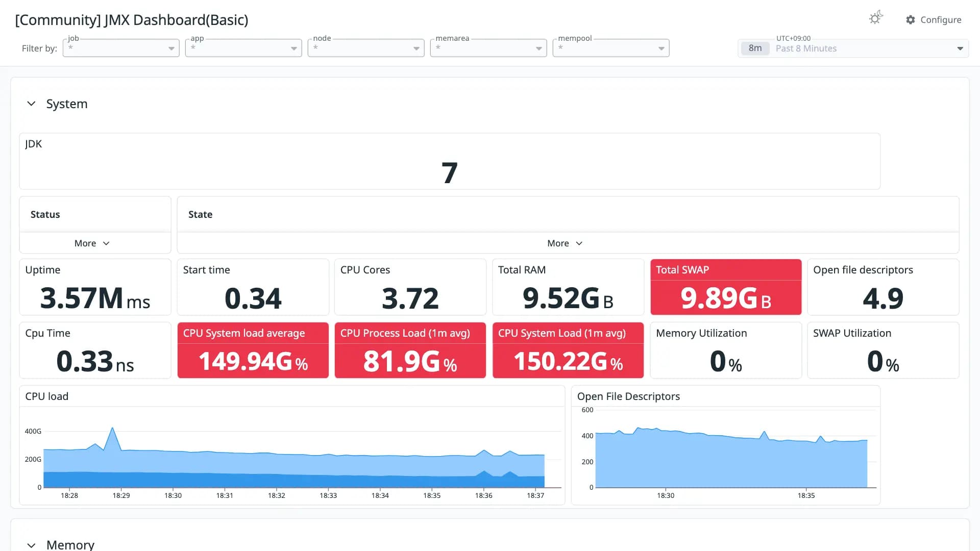Click the Open File Descriptors area chart
The image size is (980, 551).
(x=731, y=458)
